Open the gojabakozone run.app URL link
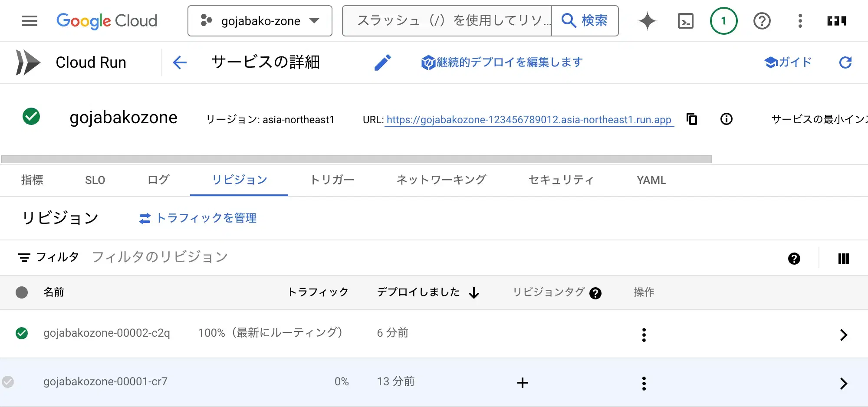Viewport: 868px width, 407px height. [x=529, y=120]
